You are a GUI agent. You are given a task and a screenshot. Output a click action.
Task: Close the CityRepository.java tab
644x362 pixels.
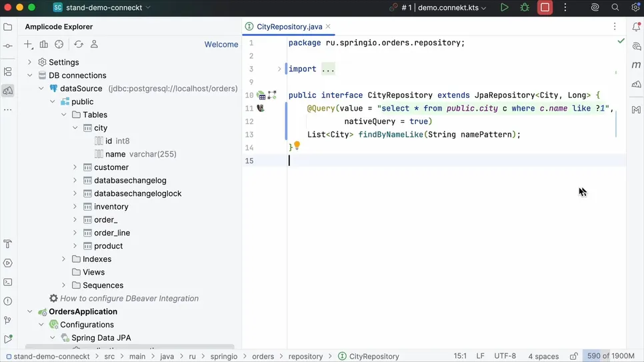click(328, 26)
